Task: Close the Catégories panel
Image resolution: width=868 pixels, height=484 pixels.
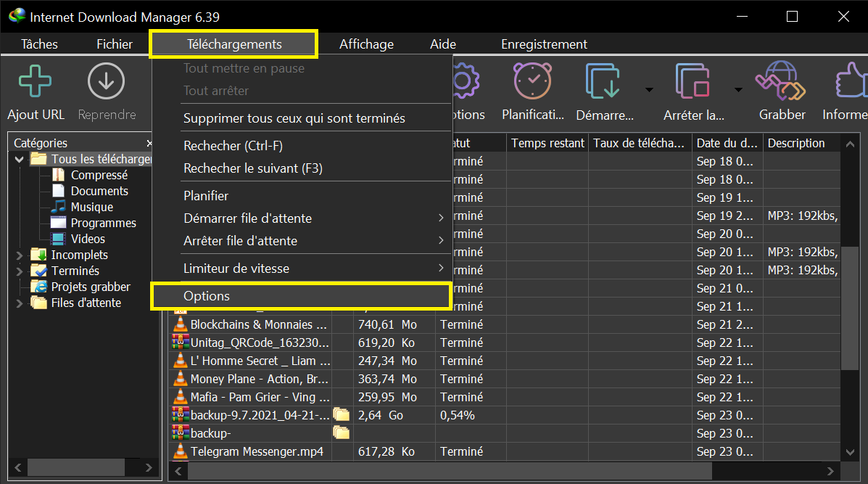Action: pyautogui.click(x=149, y=143)
